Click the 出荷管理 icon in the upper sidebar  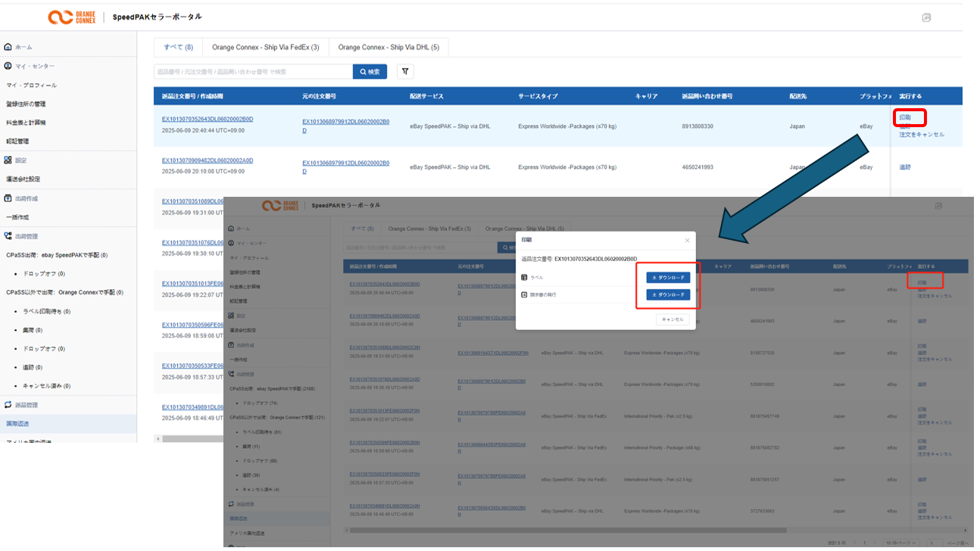(x=8, y=236)
